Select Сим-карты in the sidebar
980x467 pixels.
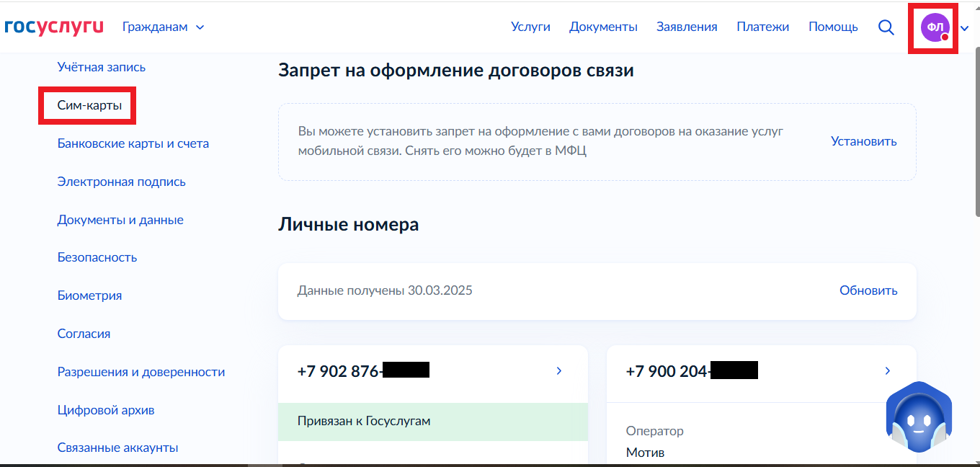tap(89, 106)
